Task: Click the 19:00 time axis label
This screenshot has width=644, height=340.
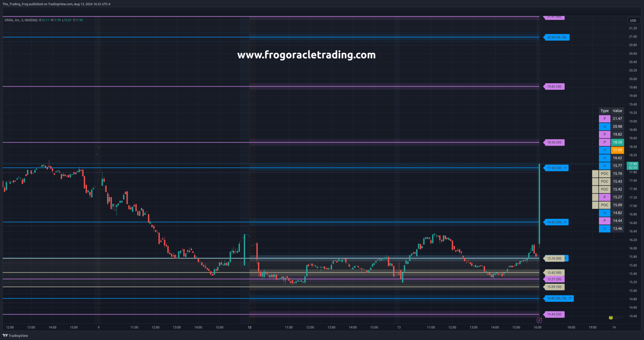Action: pos(592,328)
